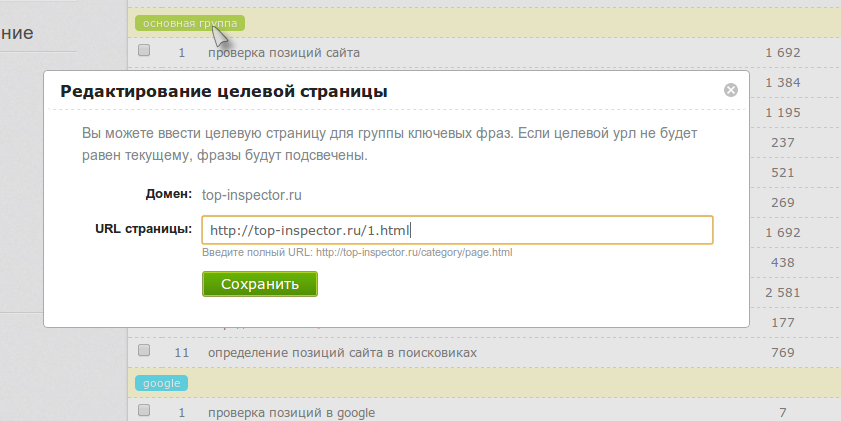
Task: Click the hint text under URL field
Action: point(357,253)
